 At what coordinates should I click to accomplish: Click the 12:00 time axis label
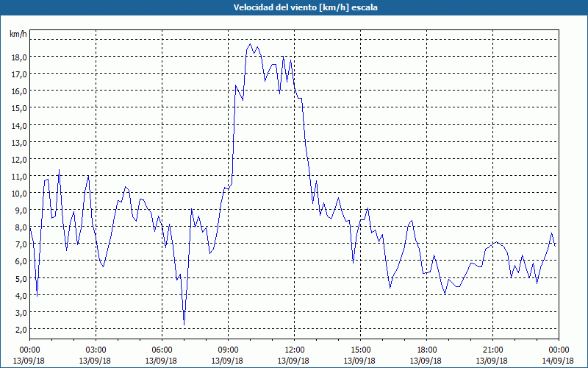(x=295, y=350)
